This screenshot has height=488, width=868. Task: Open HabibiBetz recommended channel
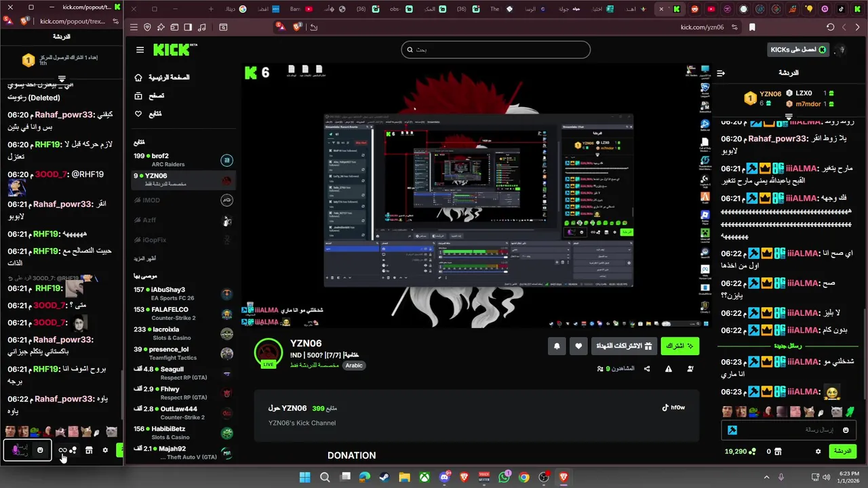183,432
